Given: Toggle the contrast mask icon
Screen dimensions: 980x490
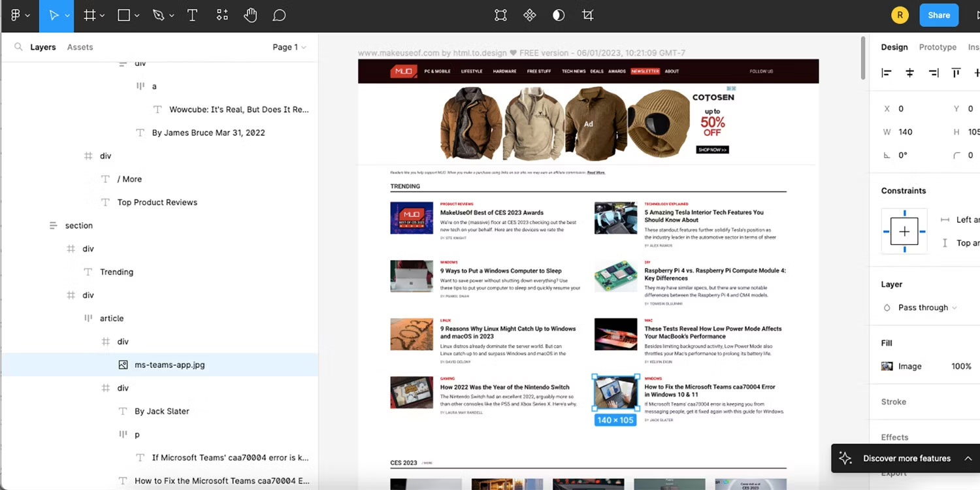Looking at the screenshot, I should click(x=558, y=15).
